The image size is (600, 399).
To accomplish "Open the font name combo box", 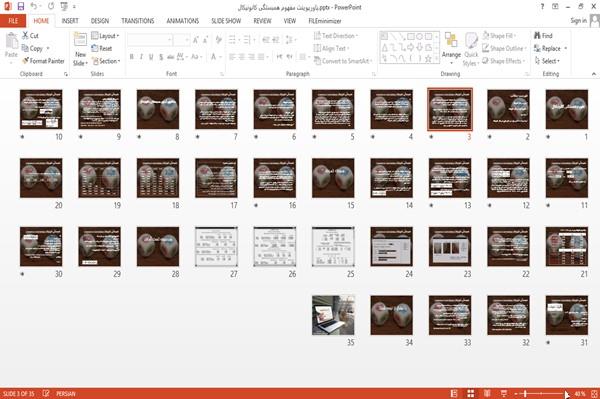I will 150,40.
